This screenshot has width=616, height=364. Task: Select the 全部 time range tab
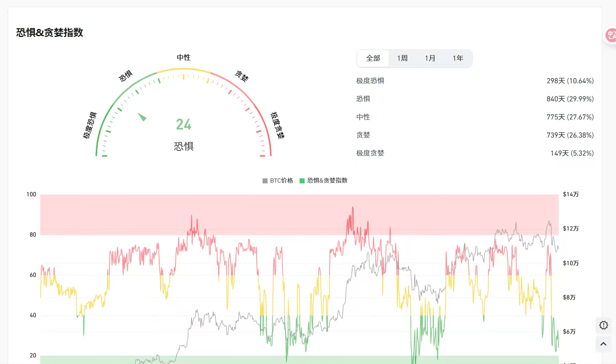(x=373, y=58)
